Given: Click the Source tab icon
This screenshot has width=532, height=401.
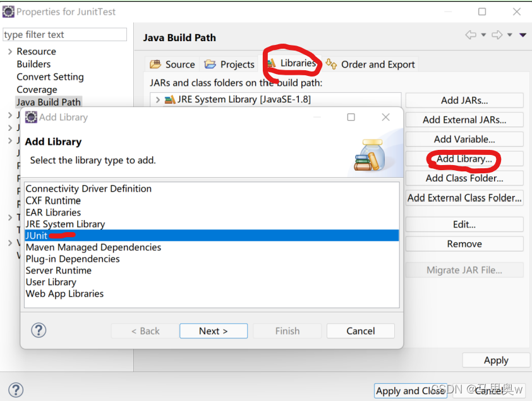Looking at the screenshot, I should click(x=155, y=64).
